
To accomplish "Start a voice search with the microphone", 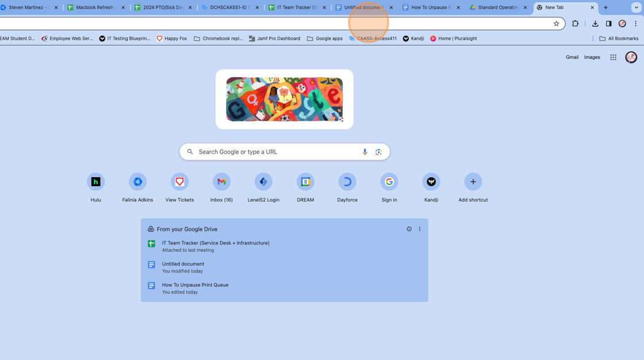I will point(365,152).
